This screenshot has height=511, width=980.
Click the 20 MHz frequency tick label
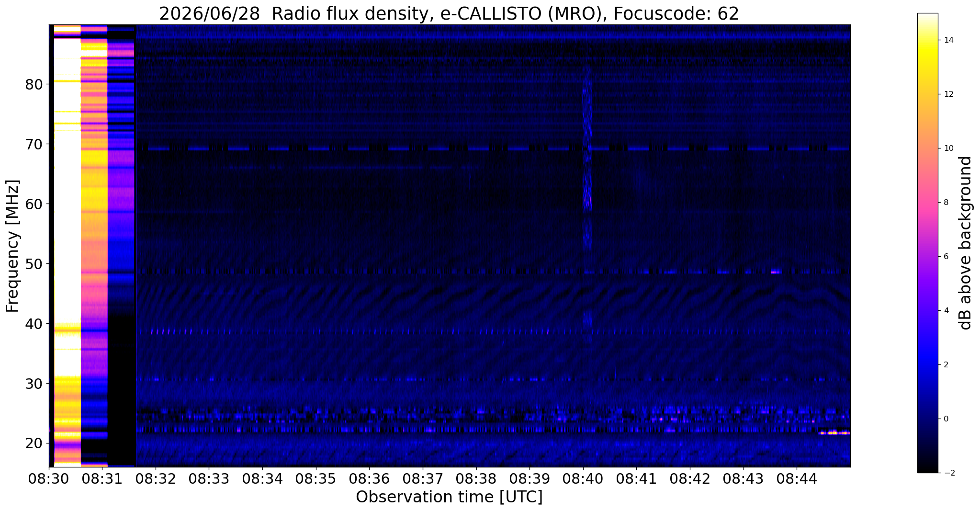tap(34, 443)
